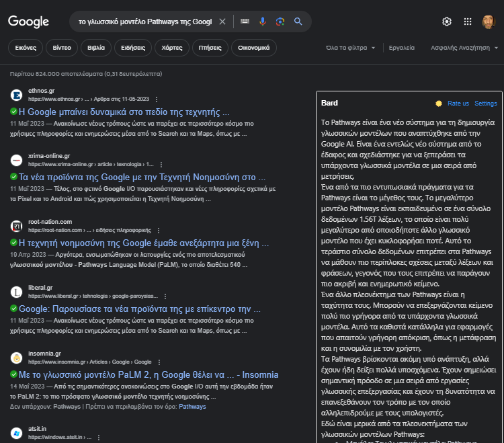Image resolution: width=504 pixels, height=443 pixels.
Task: Click the xrima-online.gr site favicon
Action: [x=16, y=160]
